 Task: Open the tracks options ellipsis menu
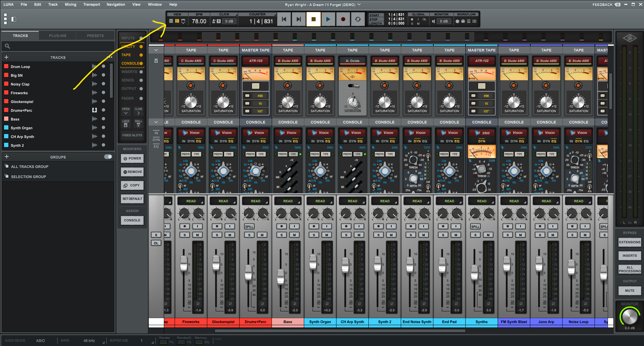(110, 57)
